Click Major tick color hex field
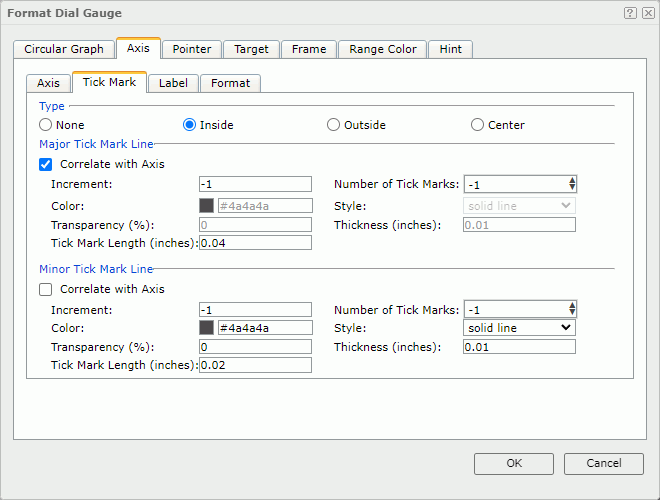Screen dimensions: 660x500 click(x=265, y=206)
